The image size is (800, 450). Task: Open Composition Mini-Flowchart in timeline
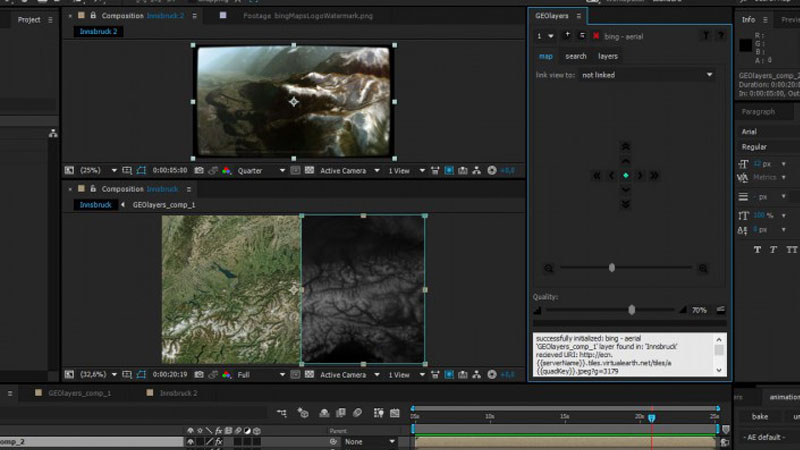[x=282, y=413]
